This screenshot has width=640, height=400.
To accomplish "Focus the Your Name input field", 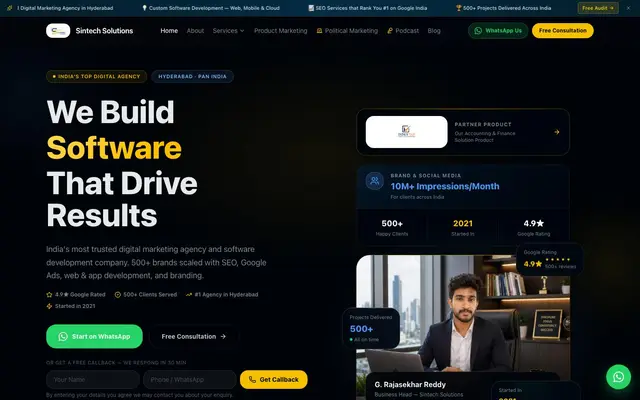I will (93, 380).
